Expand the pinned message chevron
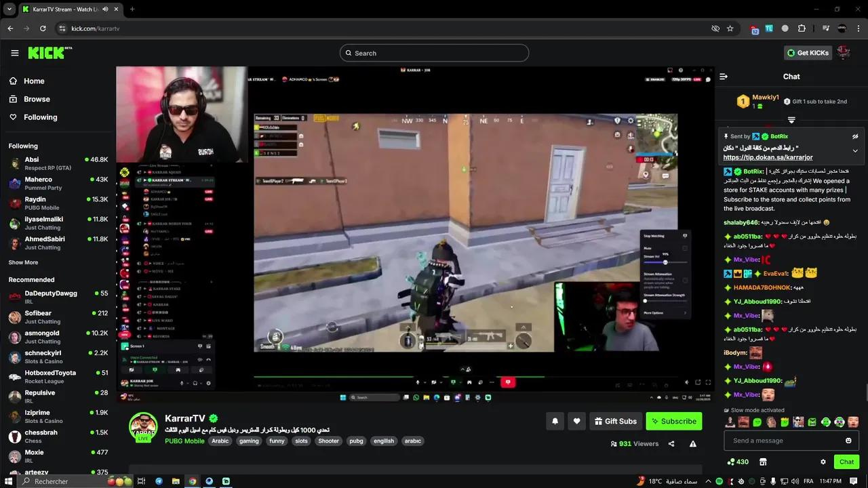This screenshot has height=488, width=868. point(855,150)
